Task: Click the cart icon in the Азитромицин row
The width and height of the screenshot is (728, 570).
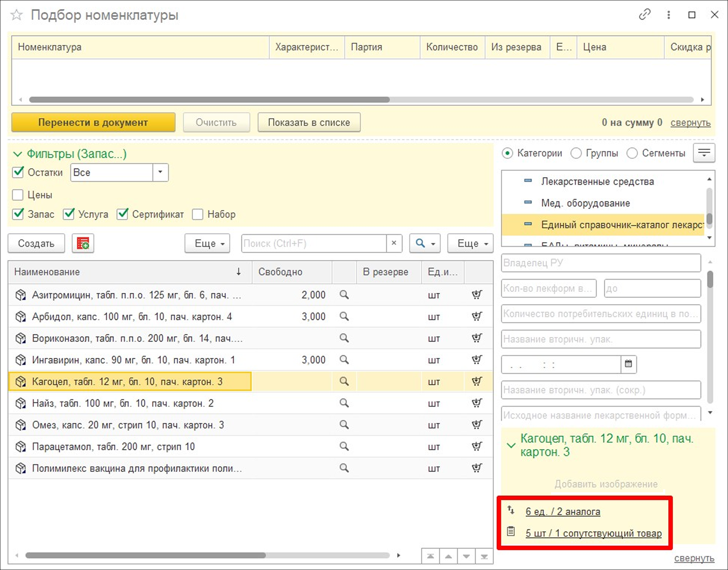Action: pos(477,295)
